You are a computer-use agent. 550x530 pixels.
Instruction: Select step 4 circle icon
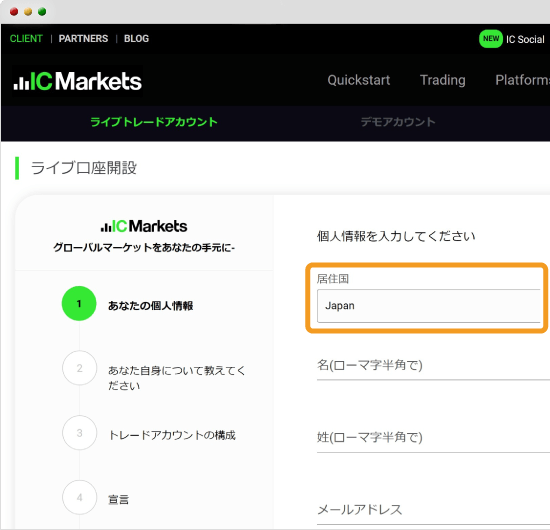point(80,497)
